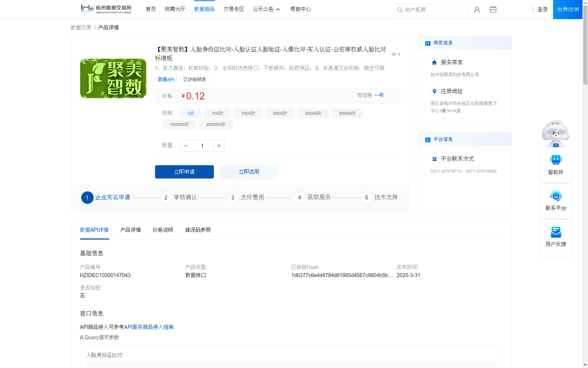The image size is (588, 368).
Task: Go to 首页 in navigation
Action: 151,9
